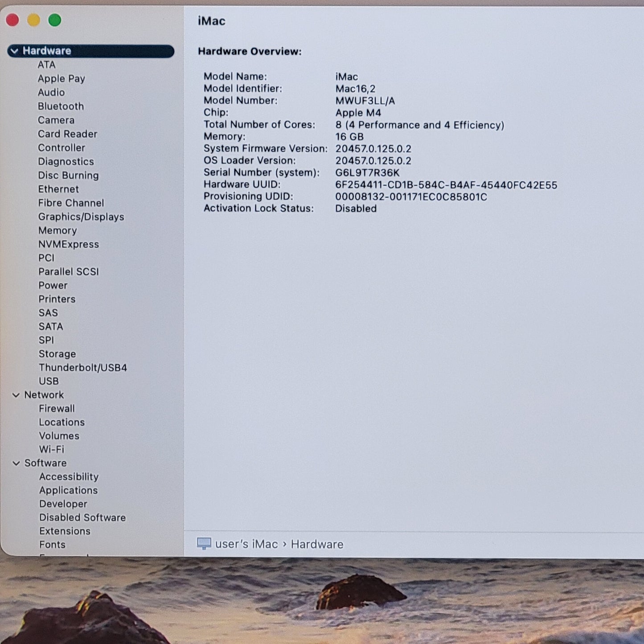Click the Memory value 16 GB
644x644 pixels.
349,137
